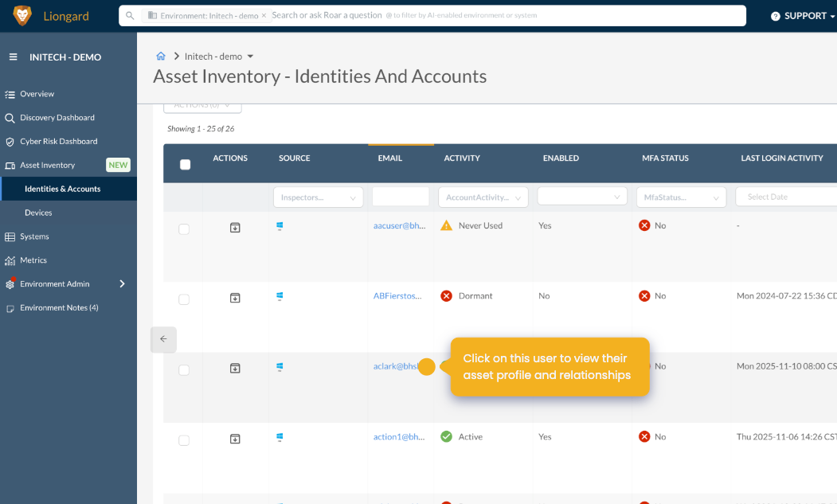This screenshot has height=504, width=837.
Task: Click the Last Login Activity date filter field
Action: (x=784, y=197)
